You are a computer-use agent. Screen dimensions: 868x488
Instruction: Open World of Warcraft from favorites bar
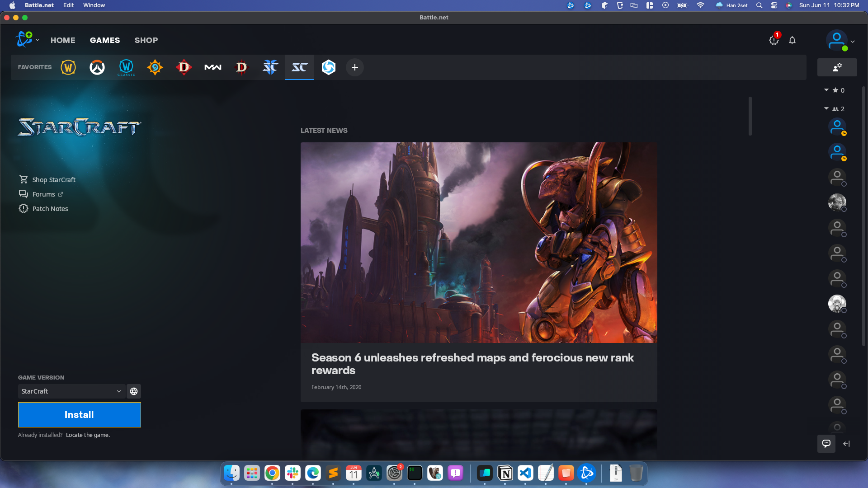click(68, 67)
